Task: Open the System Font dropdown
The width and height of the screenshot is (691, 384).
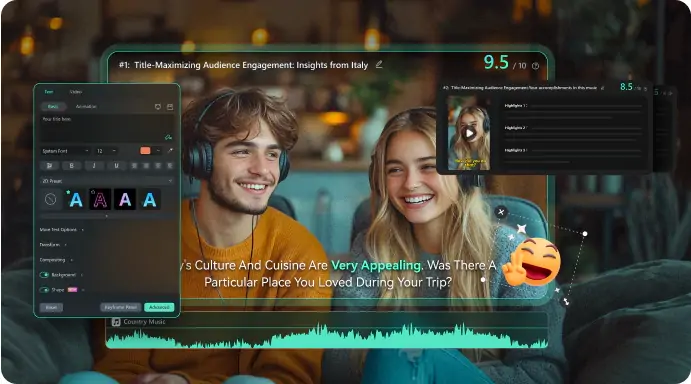Action: click(65, 151)
